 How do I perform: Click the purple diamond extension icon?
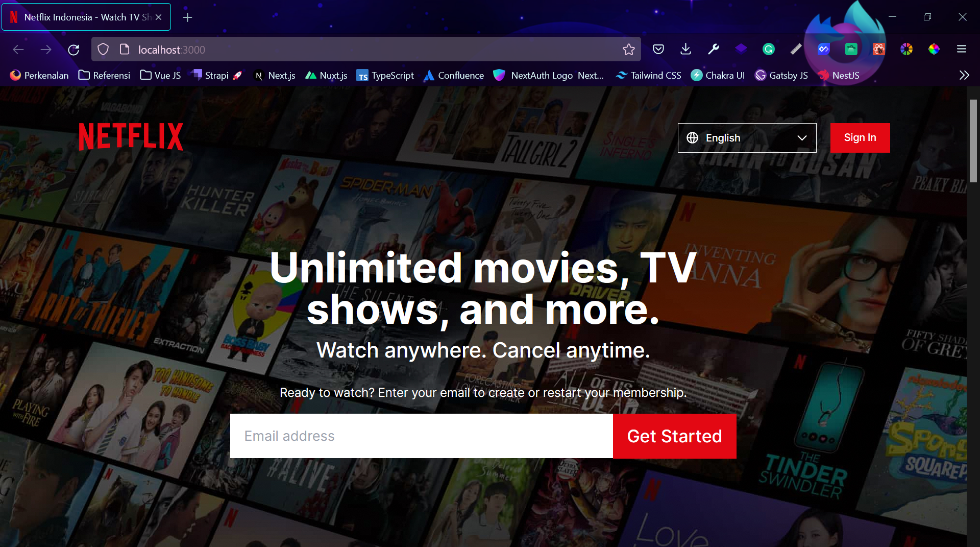741,49
